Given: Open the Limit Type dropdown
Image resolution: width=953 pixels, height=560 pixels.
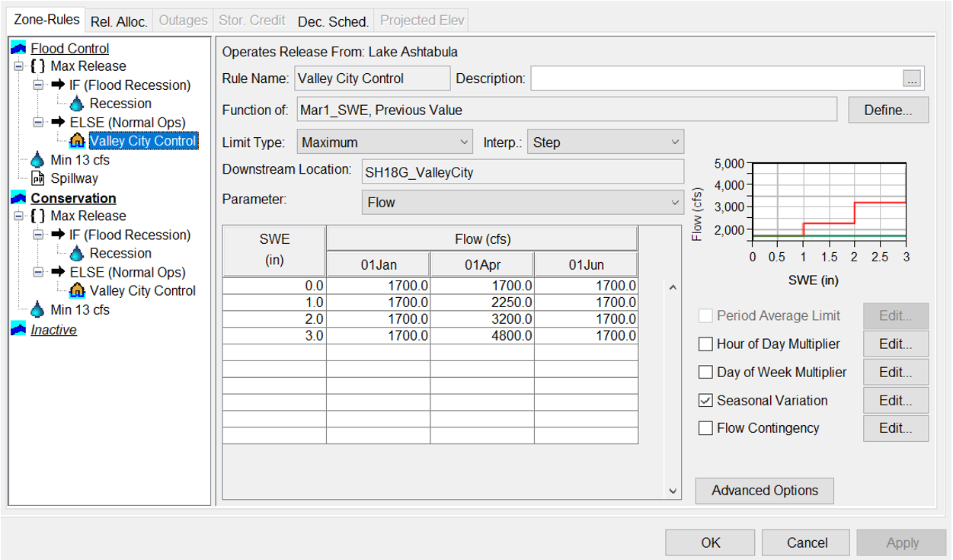Looking at the screenshot, I should click(385, 142).
